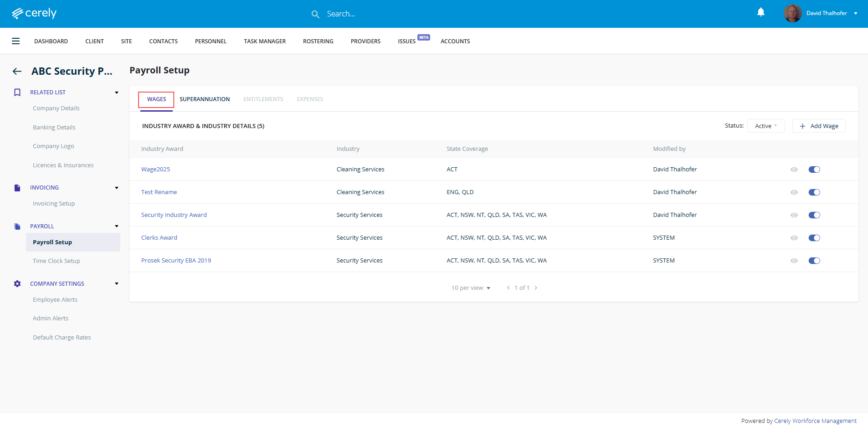Click the back arrow beside ABC Security
Viewport: 868px width, 427px height.
(x=17, y=71)
